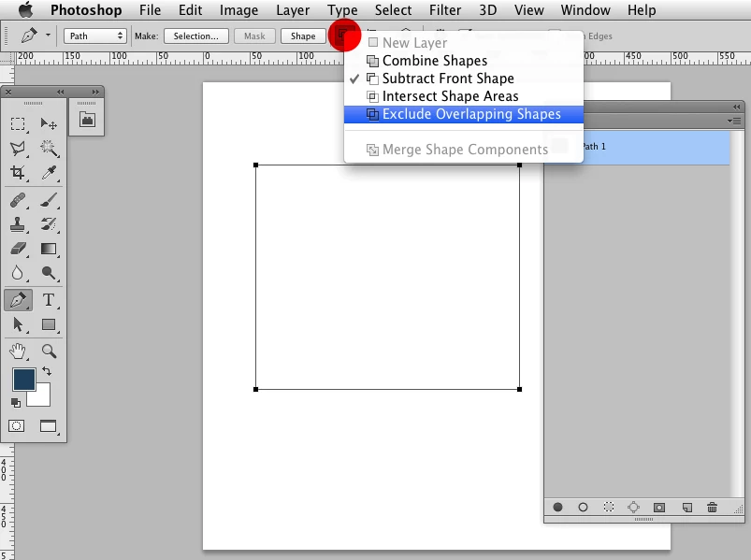Make work path from selection
The image size is (751, 560).
click(x=634, y=508)
